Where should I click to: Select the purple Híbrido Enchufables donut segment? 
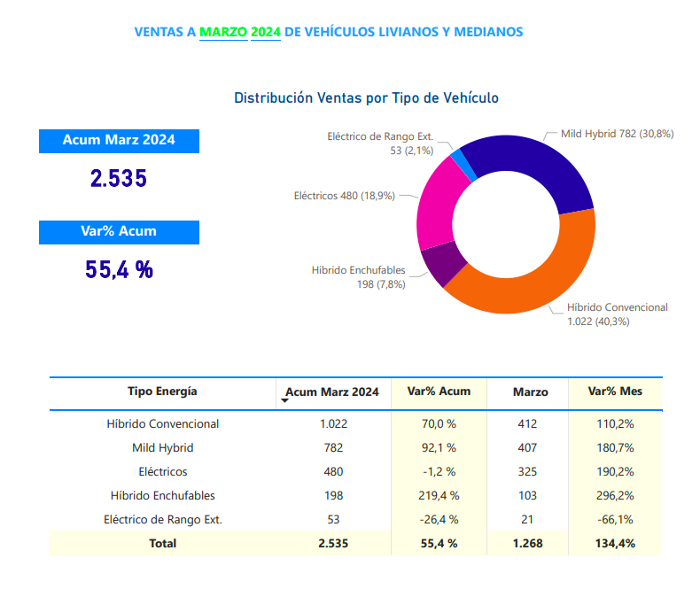pyautogui.click(x=442, y=264)
